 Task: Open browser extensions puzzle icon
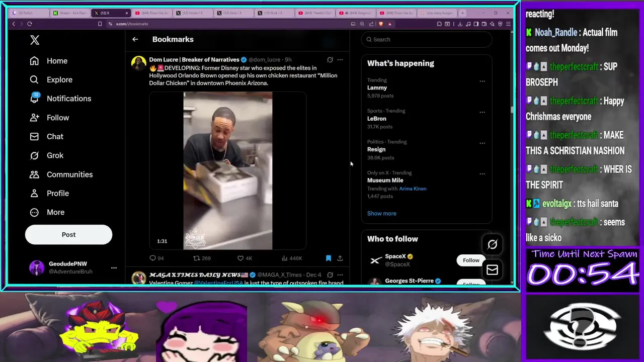pyautogui.click(x=439, y=24)
